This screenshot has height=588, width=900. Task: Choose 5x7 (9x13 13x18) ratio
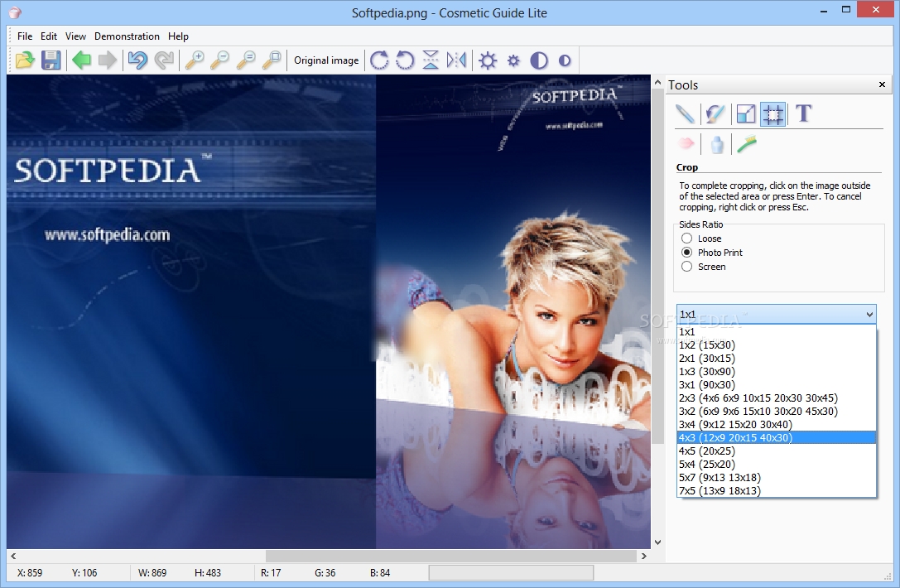(777, 477)
